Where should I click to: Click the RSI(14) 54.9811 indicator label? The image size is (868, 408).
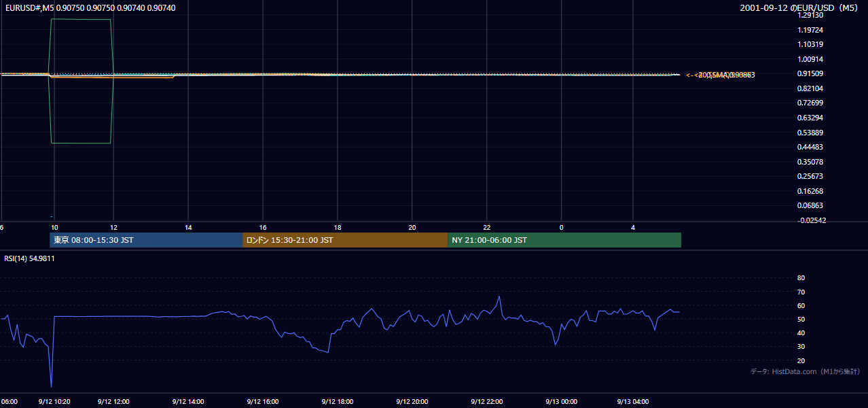tap(29, 258)
